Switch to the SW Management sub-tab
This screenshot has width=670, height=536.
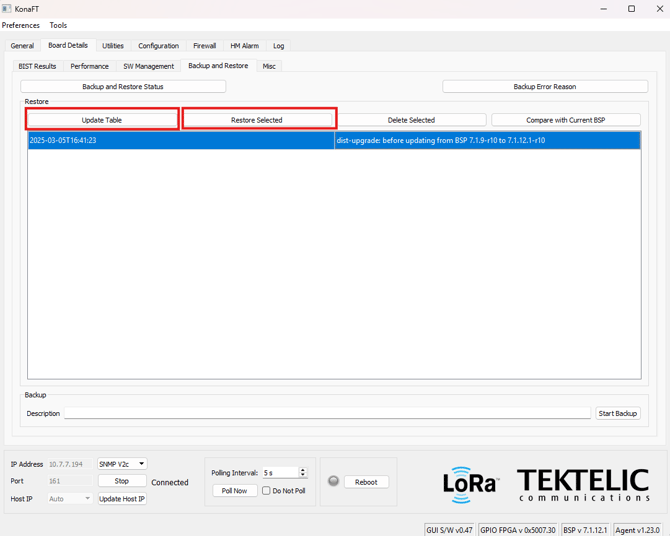click(148, 66)
